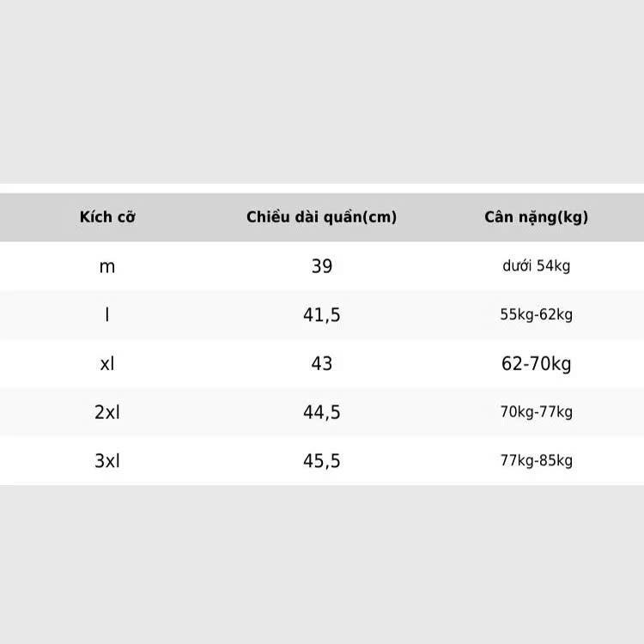Screen dimensions: 644x644
Task: Select the size 'l' cell
Action: pos(107,315)
